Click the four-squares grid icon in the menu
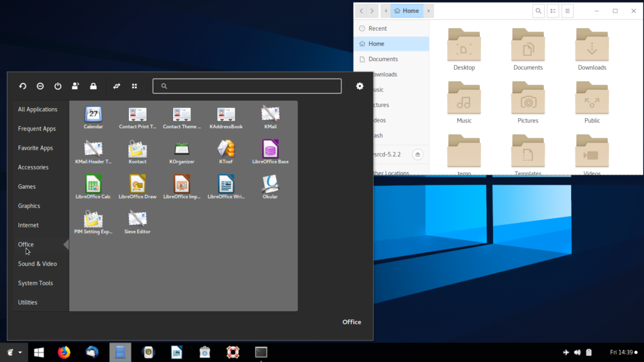This screenshot has height=362, width=644. (135, 86)
